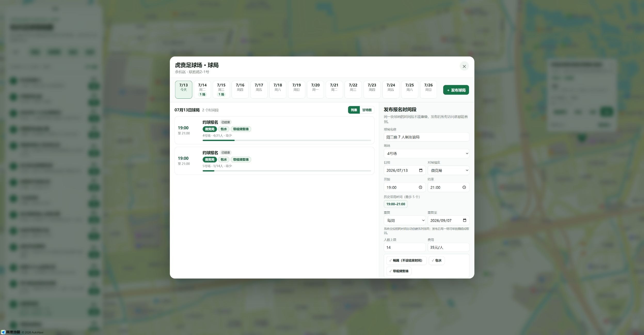Open the calendar picker in 重复至 field
Image resolution: width=644 pixels, height=335 pixels.
click(465, 220)
